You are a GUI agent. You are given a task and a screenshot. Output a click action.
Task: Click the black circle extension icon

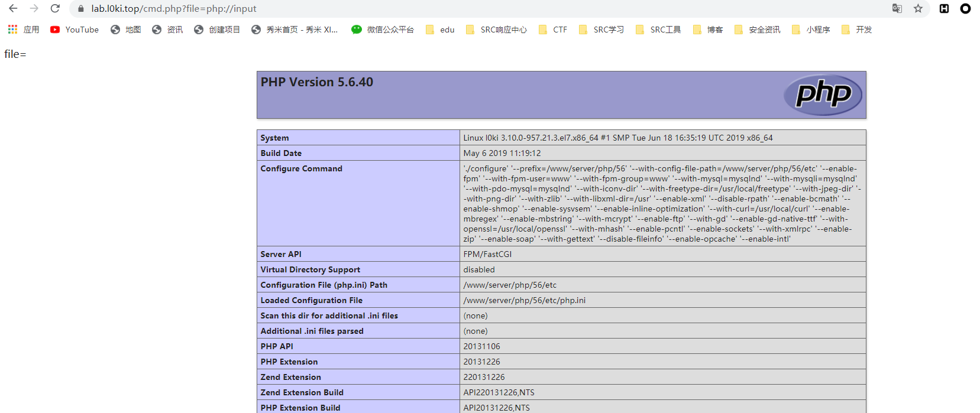click(x=965, y=8)
